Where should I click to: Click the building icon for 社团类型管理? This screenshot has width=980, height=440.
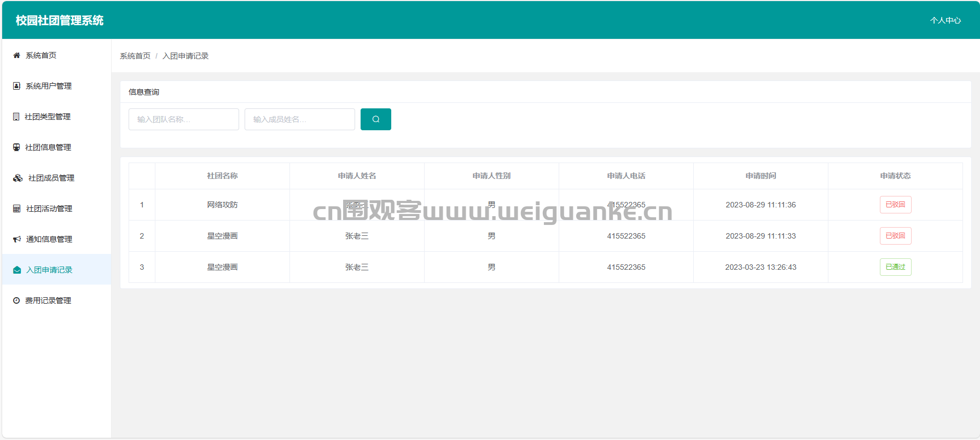pos(16,117)
